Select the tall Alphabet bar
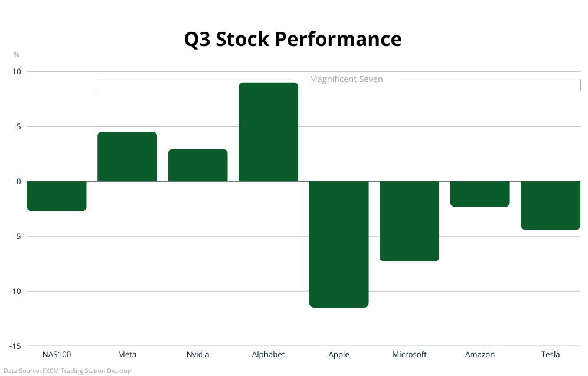The height and width of the screenshot is (376, 588). coord(268,132)
